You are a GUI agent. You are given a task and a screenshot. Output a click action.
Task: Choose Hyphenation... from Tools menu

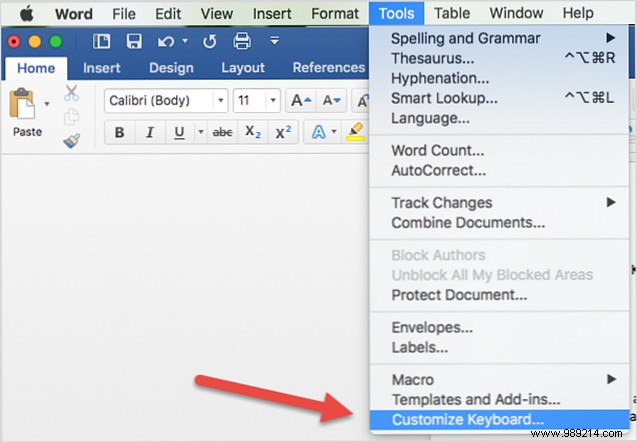[x=500, y=78]
